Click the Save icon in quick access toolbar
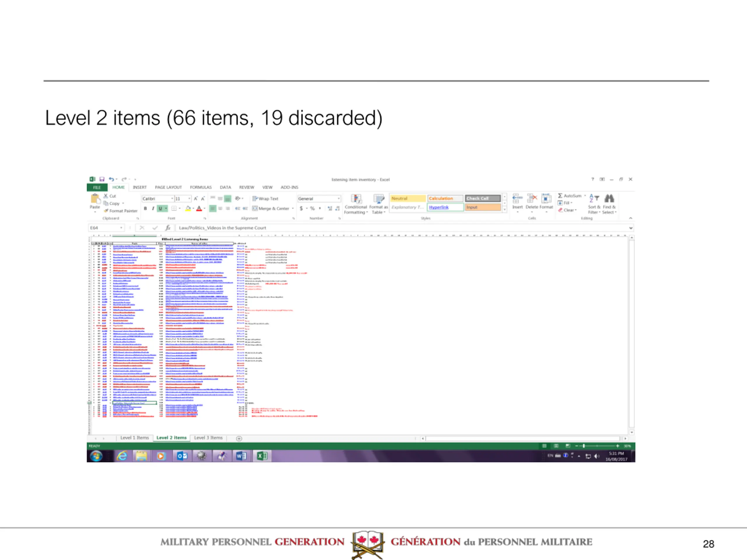747x560 pixels. click(x=102, y=179)
